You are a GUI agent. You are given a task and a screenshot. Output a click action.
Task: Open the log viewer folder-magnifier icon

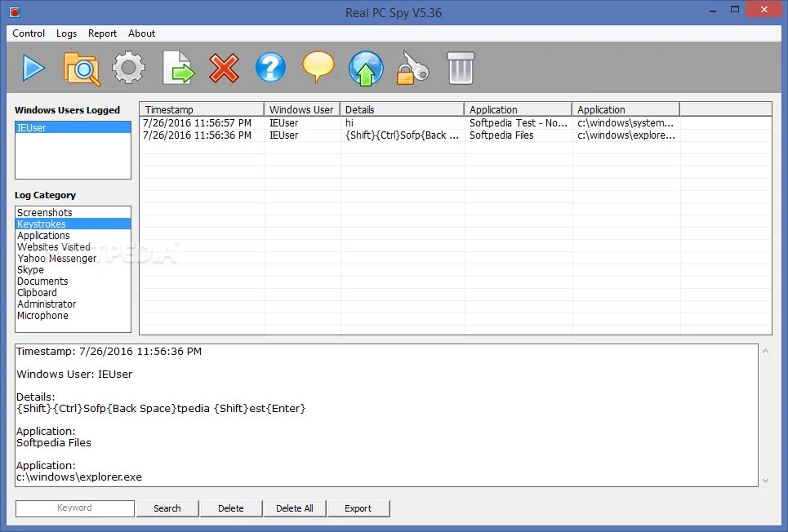point(82,69)
